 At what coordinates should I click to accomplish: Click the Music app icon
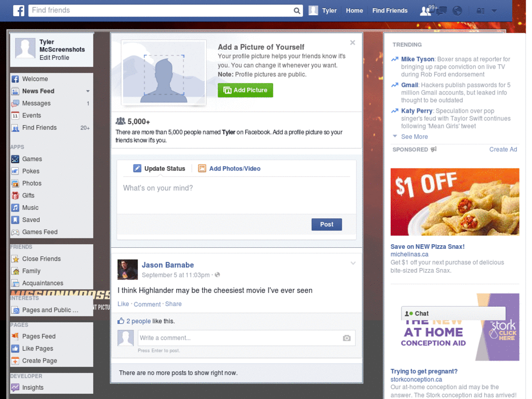point(15,208)
